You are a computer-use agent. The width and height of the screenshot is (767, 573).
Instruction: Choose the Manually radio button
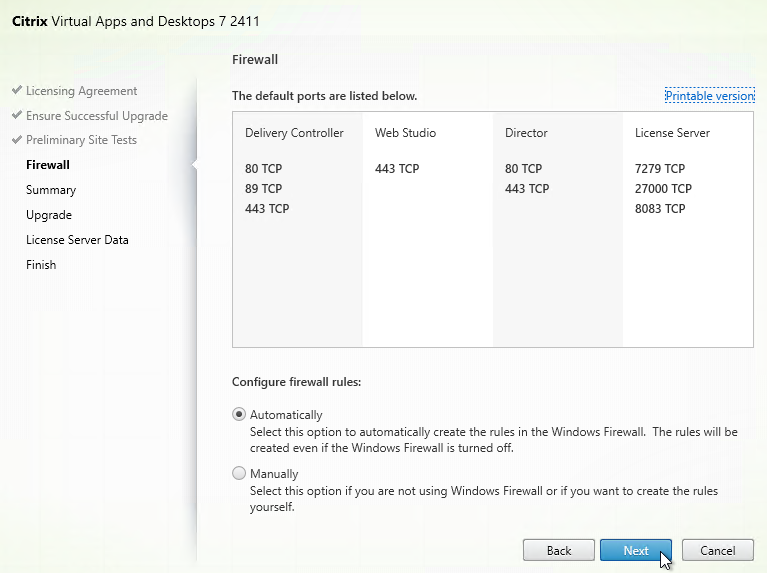point(239,473)
